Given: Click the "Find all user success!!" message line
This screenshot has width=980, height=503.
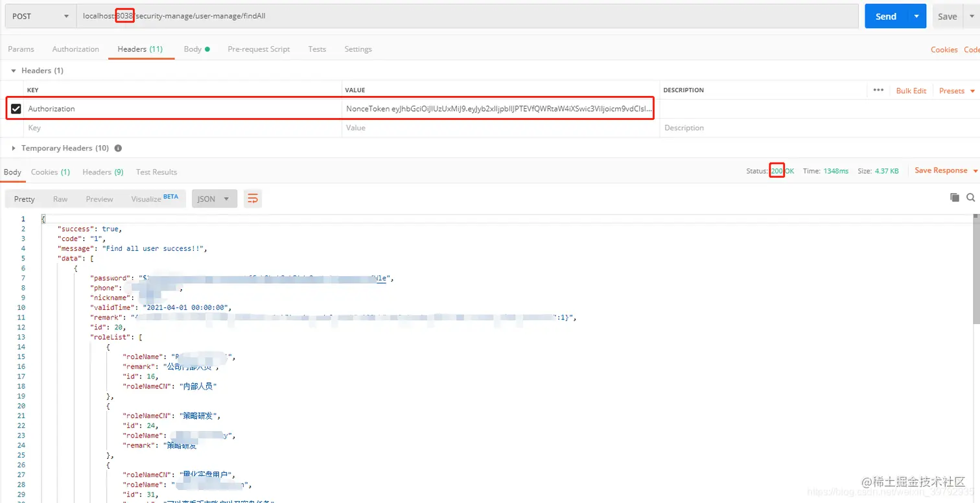Looking at the screenshot, I should [x=132, y=248].
